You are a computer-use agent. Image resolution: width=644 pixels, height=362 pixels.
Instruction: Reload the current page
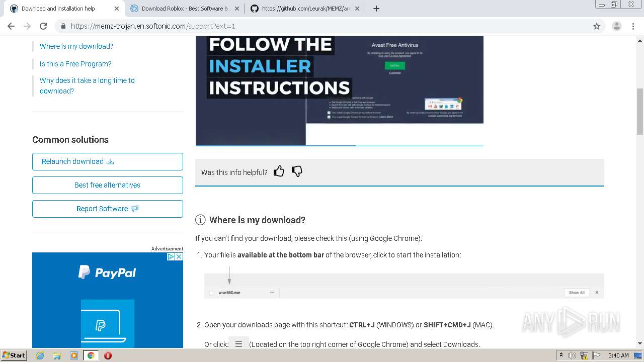[43, 26]
